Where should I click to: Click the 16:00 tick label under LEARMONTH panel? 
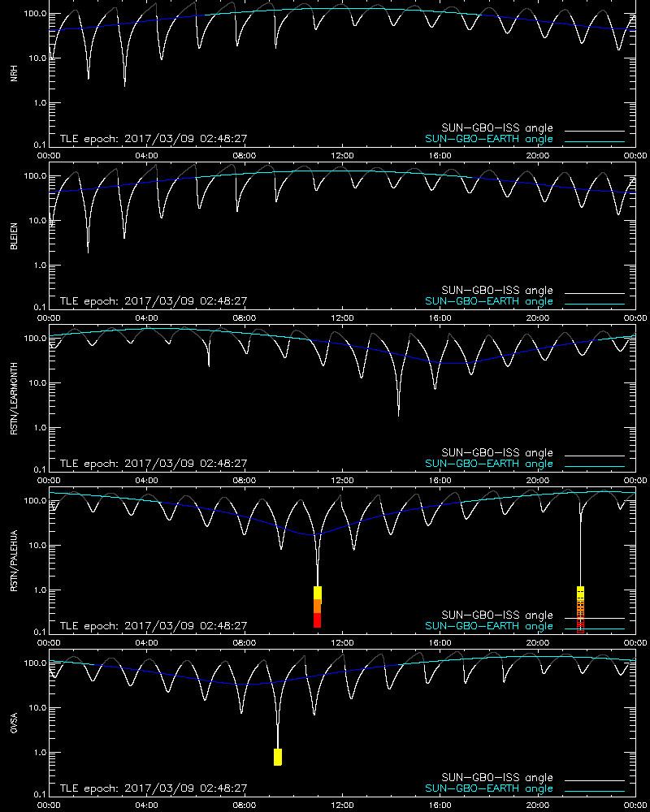[440, 480]
